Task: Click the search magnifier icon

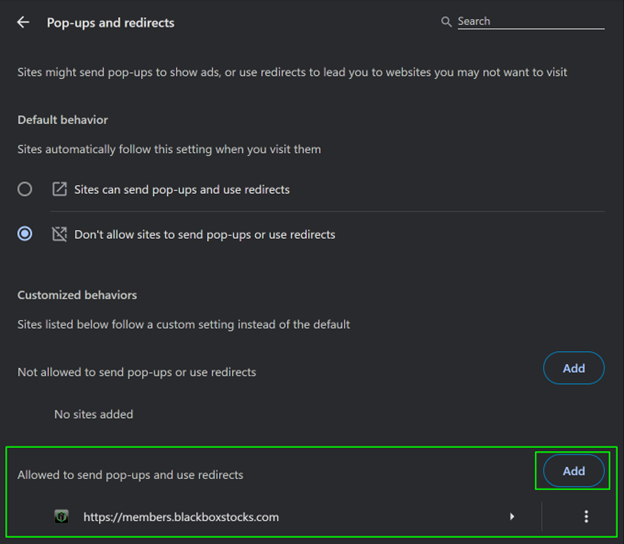Action: (446, 21)
